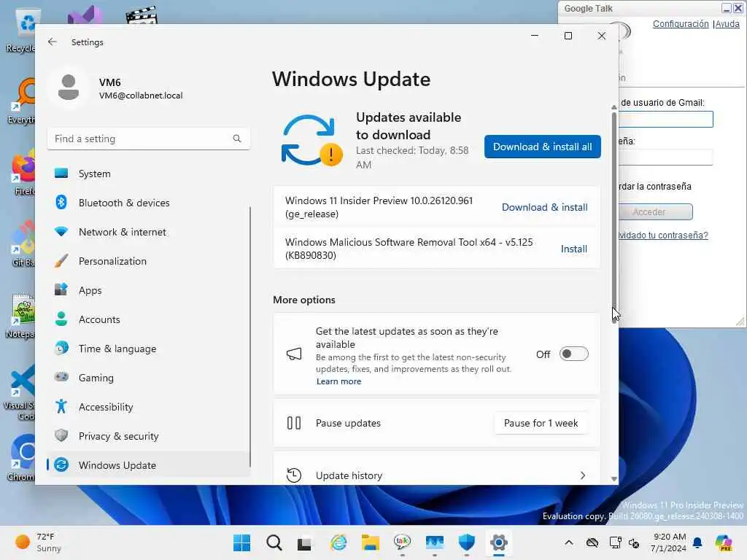Screen dimensions: 747x560
Task: Open Gaming settings category
Action: click(x=148, y=378)
